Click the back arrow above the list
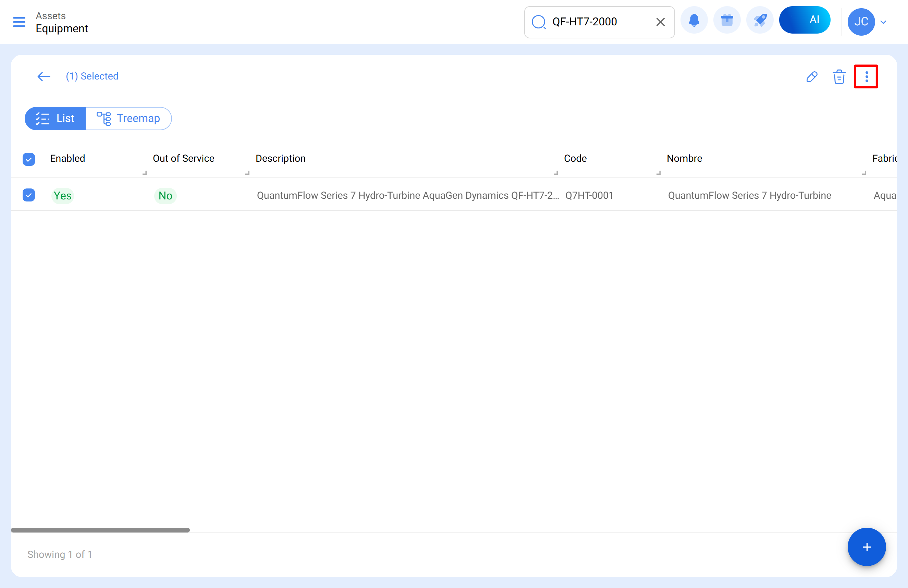 (44, 76)
